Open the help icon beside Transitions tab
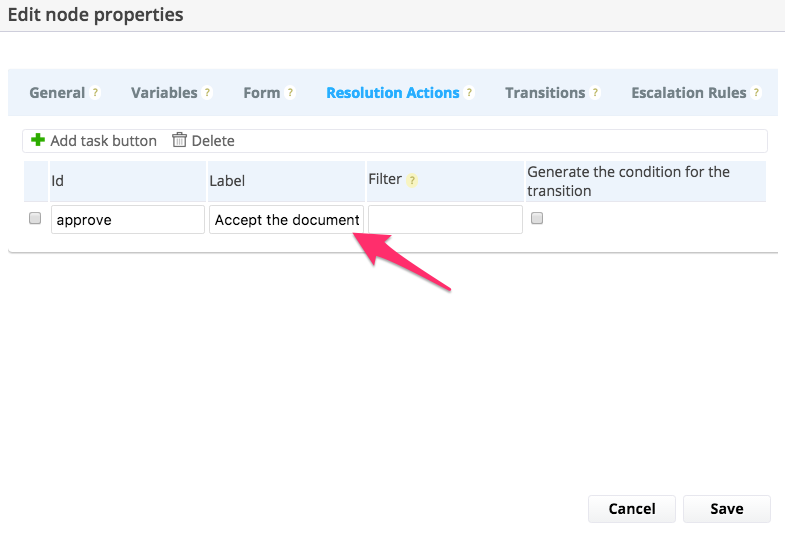The image size is (785, 533). tap(595, 93)
